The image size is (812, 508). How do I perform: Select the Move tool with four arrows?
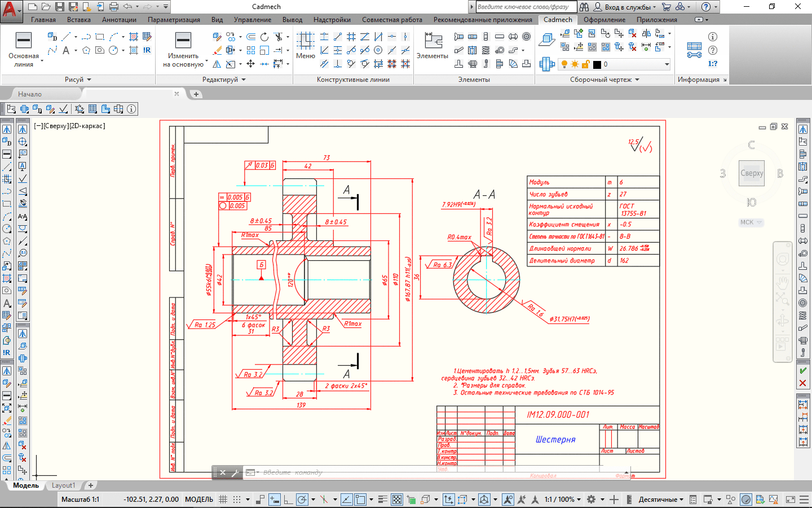pyautogui.click(x=251, y=64)
